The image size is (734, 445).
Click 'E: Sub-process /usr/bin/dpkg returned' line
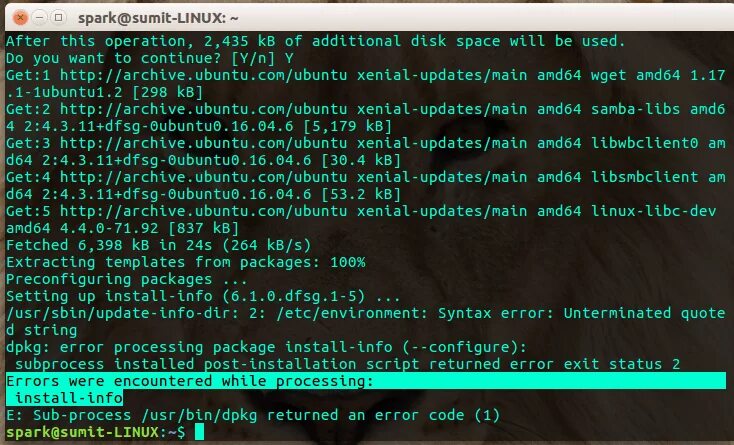(253, 415)
